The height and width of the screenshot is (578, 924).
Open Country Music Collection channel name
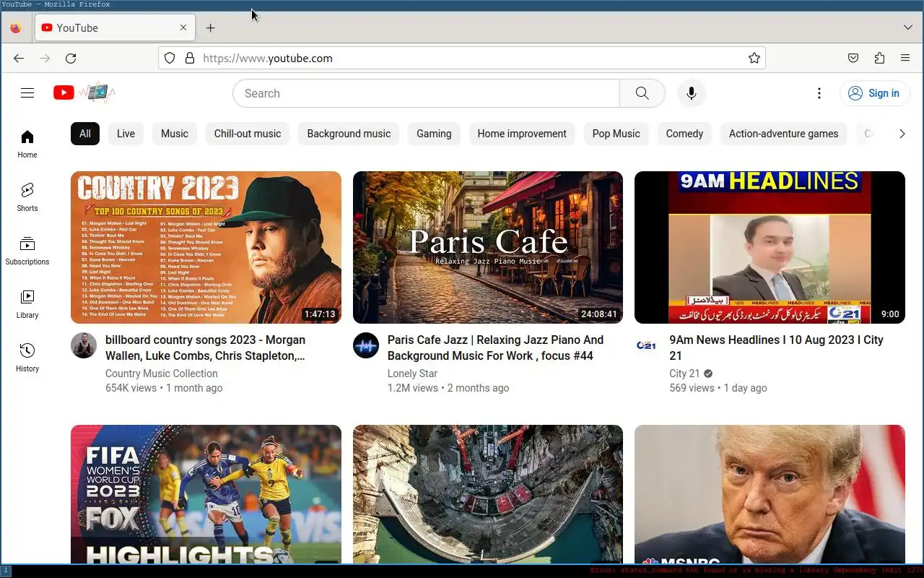tap(162, 374)
